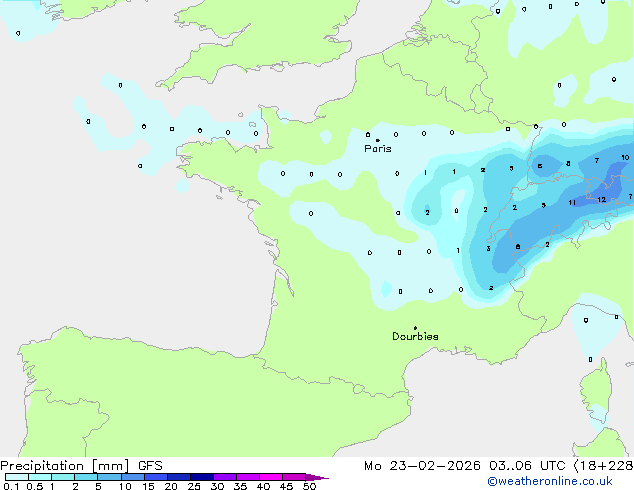This screenshot has height=490, width=634.
Task: Click the legend label '35'
Action: [x=240, y=486]
